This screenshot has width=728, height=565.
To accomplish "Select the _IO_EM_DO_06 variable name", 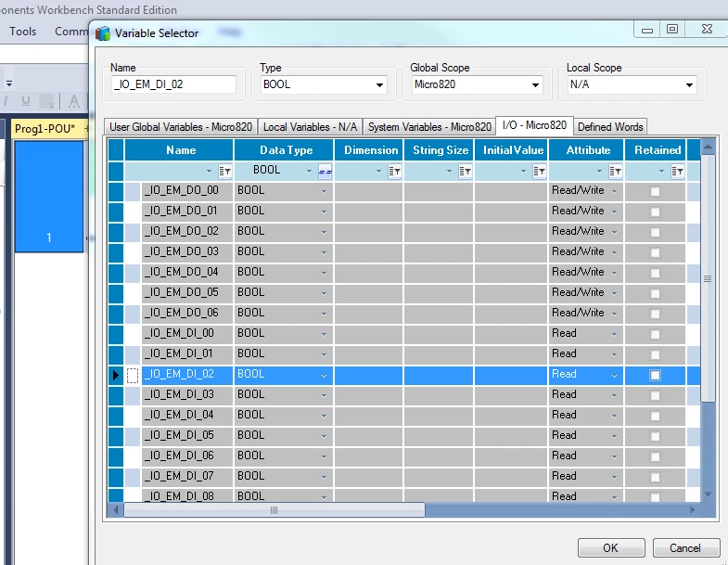I will point(182,313).
